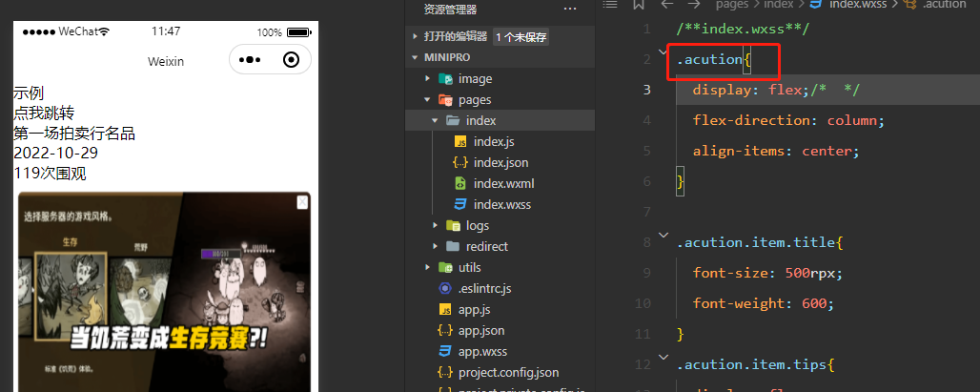Click the index.wxss breadcrumb segment
The image size is (980, 392).
coord(860,5)
